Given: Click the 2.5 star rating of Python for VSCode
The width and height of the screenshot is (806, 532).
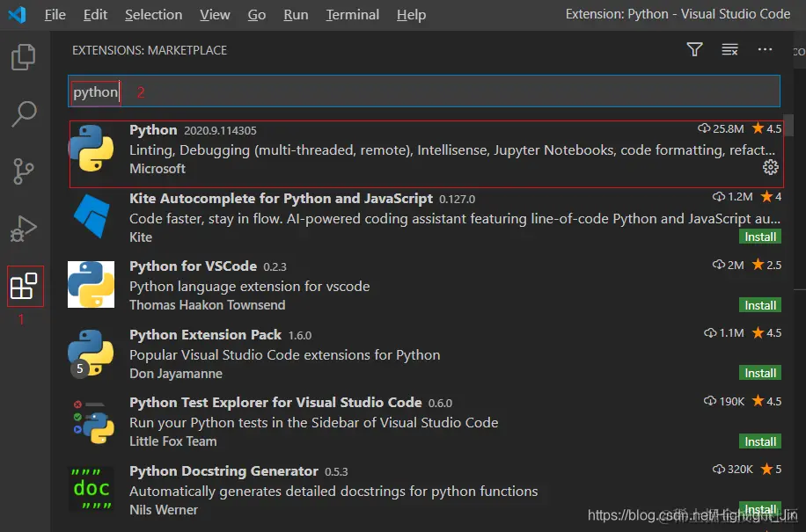Looking at the screenshot, I should 767,265.
